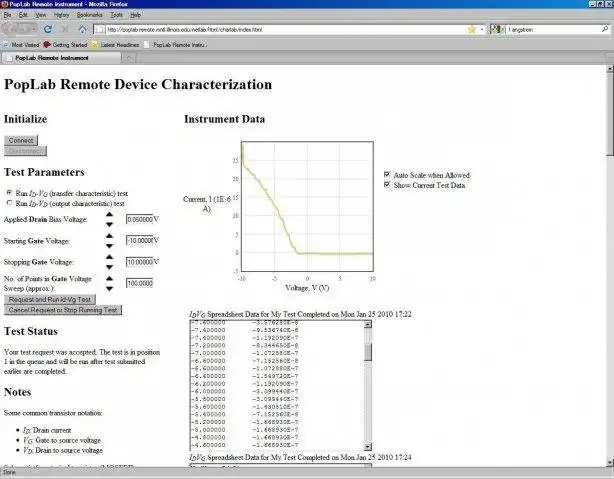Decrease the Applied Drain Bias Voltage
The height and width of the screenshot is (479, 614).
(x=110, y=224)
